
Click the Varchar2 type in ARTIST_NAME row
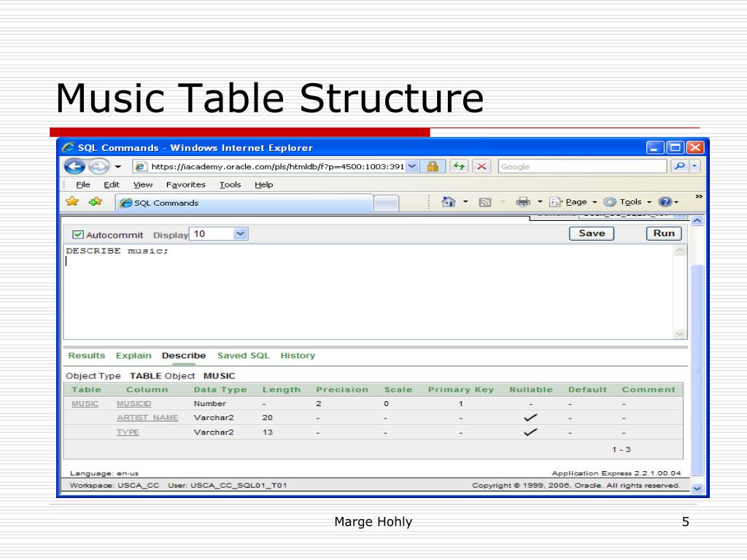(x=214, y=418)
